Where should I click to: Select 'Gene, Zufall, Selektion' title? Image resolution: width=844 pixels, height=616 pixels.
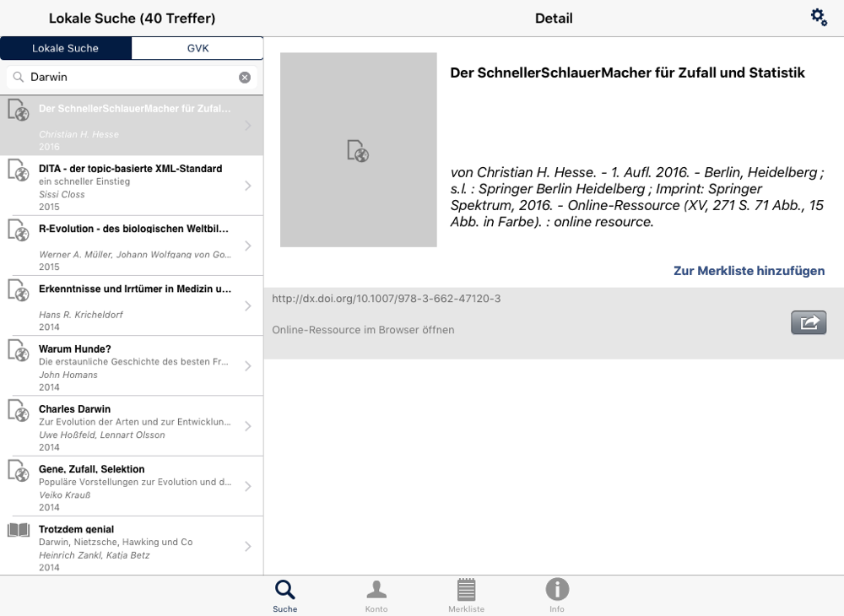pyautogui.click(x=91, y=469)
